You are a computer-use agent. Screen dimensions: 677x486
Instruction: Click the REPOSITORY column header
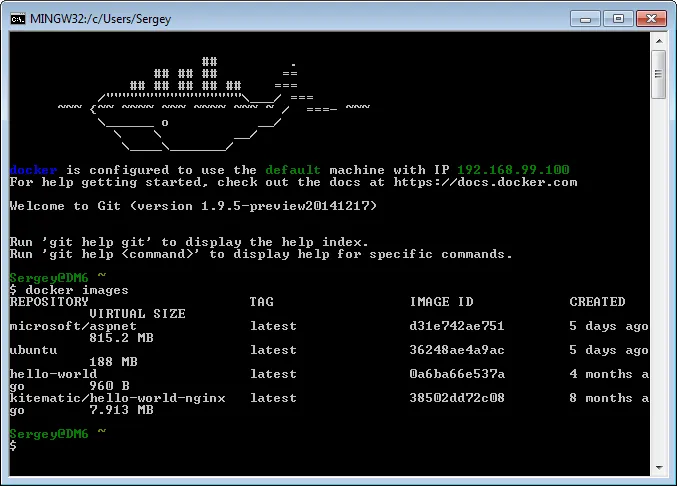tap(49, 301)
